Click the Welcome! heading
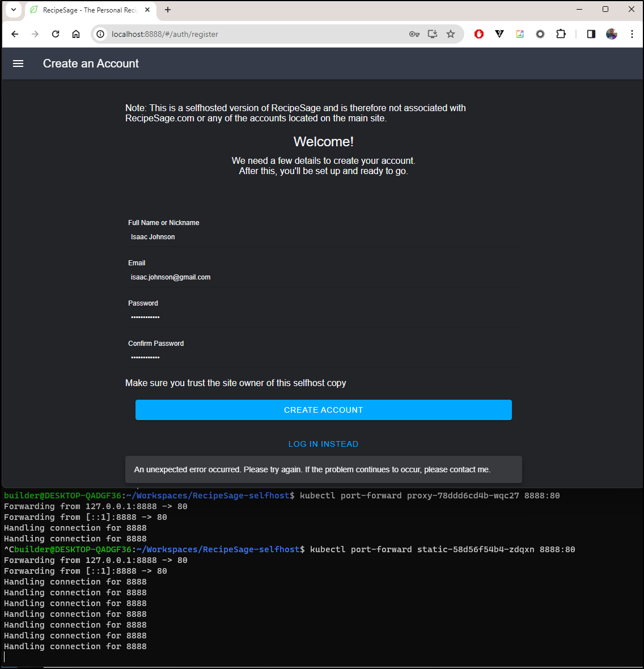644x669 pixels. 323,142
